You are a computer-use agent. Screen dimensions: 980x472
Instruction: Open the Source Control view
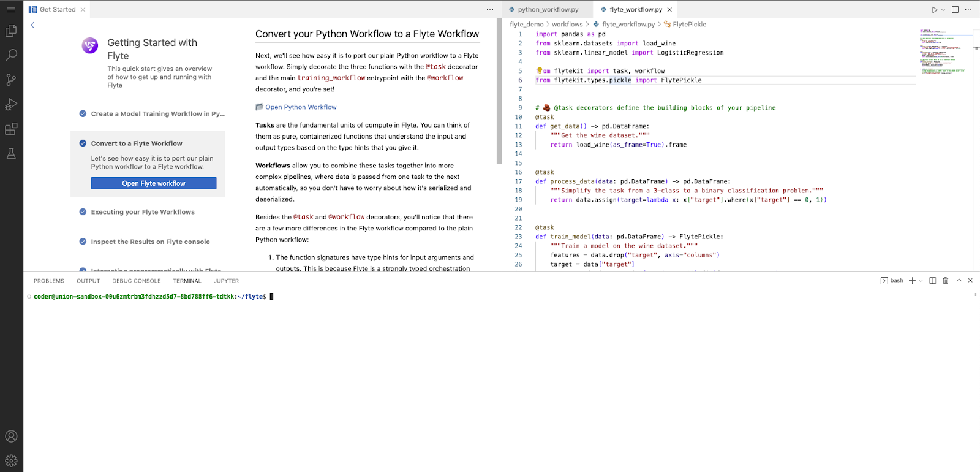11,80
